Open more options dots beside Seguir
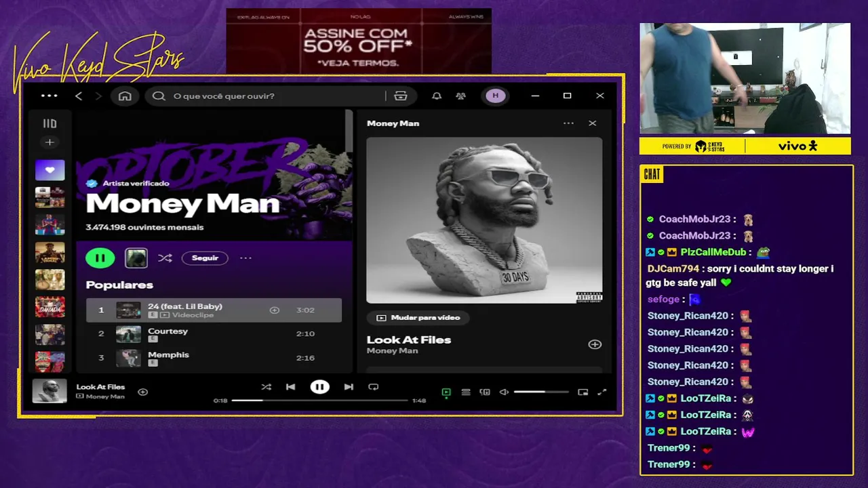 click(245, 258)
